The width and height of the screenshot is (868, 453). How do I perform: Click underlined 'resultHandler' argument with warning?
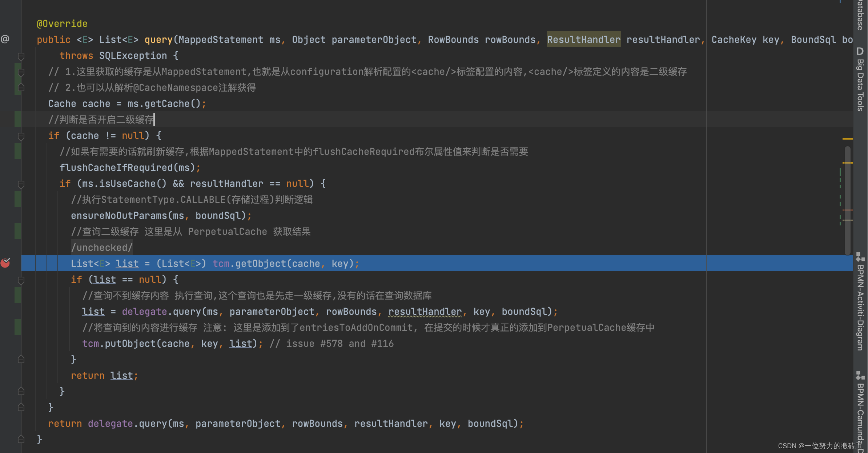pos(425,312)
